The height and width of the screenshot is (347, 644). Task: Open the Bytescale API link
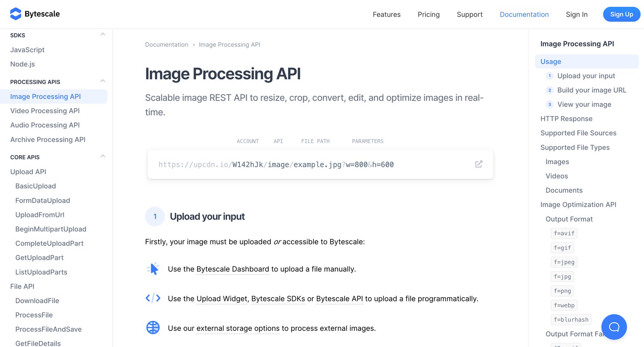coord(339,299)
